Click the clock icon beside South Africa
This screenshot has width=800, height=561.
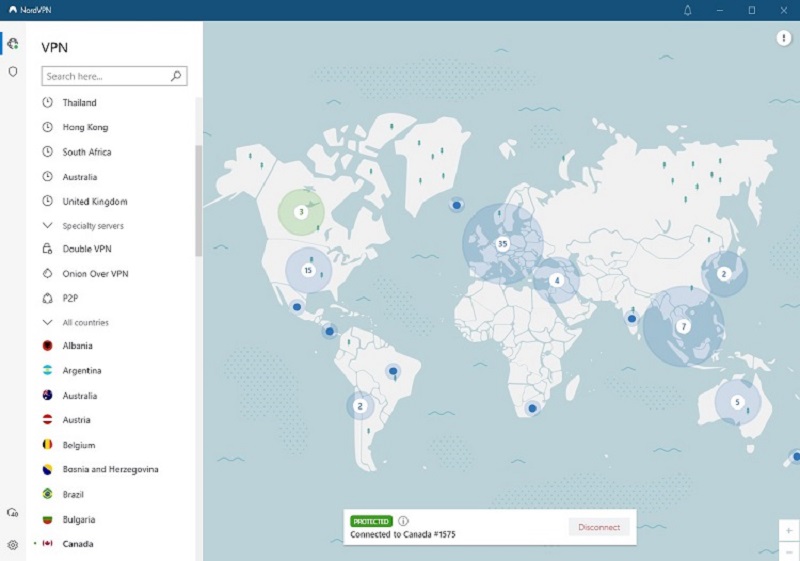(x=47, y=151)
